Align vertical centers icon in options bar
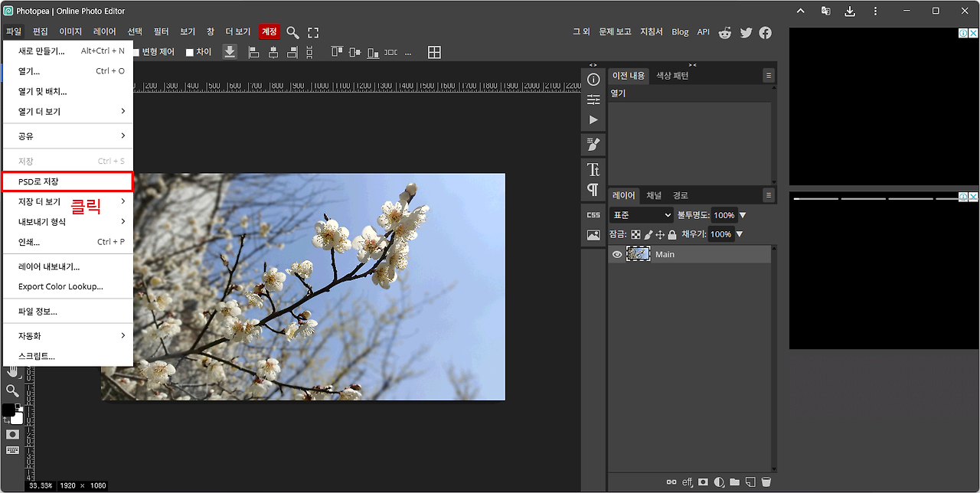 tap(354, 52)
